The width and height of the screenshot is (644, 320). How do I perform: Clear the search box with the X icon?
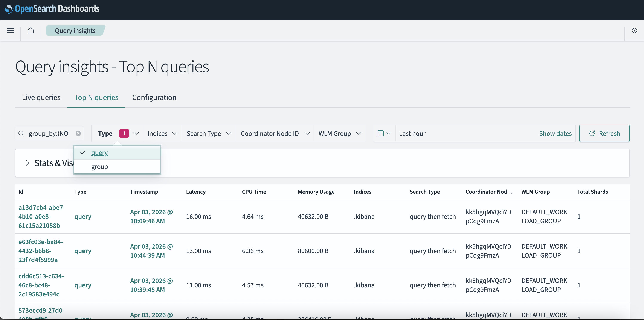[78, 134]
